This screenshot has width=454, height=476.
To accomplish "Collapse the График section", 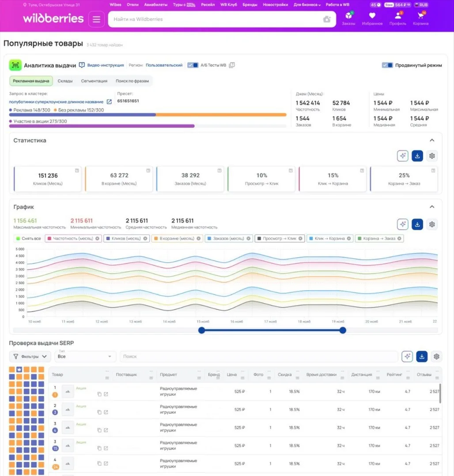I will [432, 207].
